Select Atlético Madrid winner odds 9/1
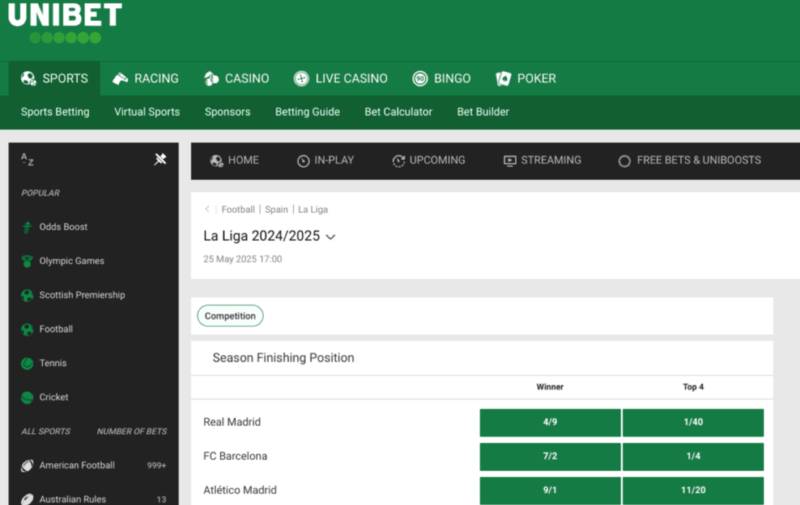This screenshot has height=505, width=800. pos(550,490)
